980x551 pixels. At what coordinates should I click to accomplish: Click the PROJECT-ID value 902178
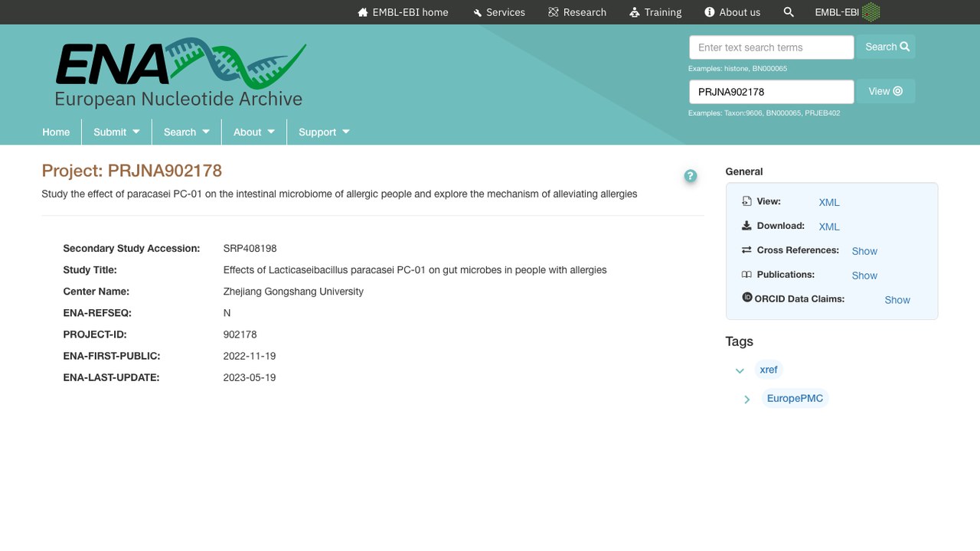point(240,334)
